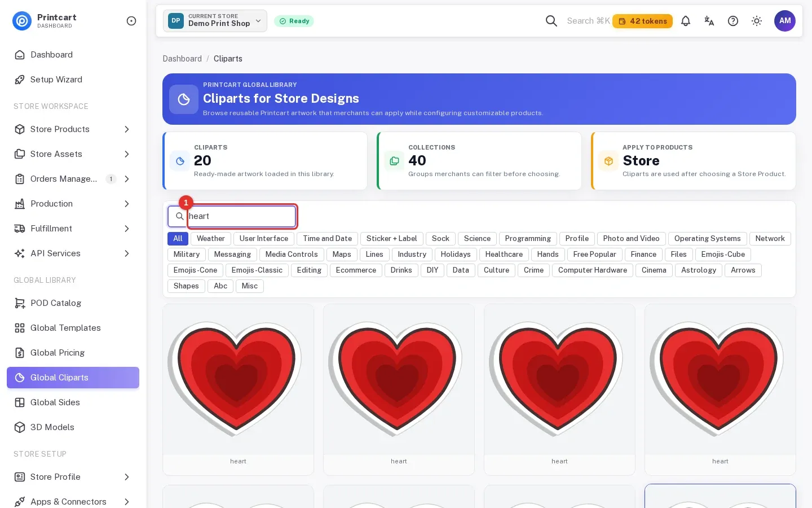Expand the Store Assets submenu chevron
Screen dimensions: 812x508
click(x=127, y=154)
